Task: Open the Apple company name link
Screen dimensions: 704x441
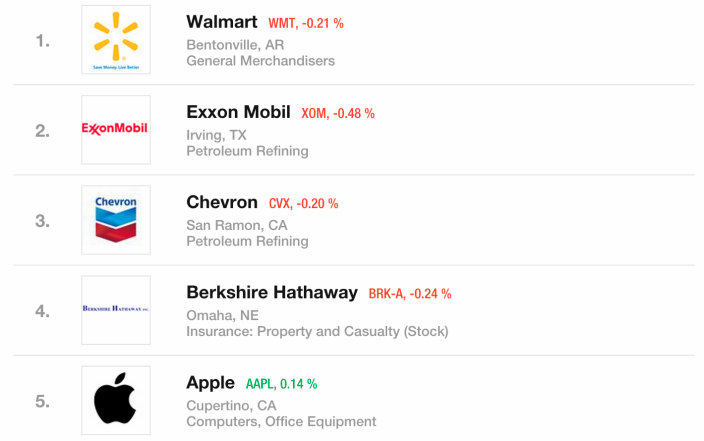Action: (x=211, y=382)
